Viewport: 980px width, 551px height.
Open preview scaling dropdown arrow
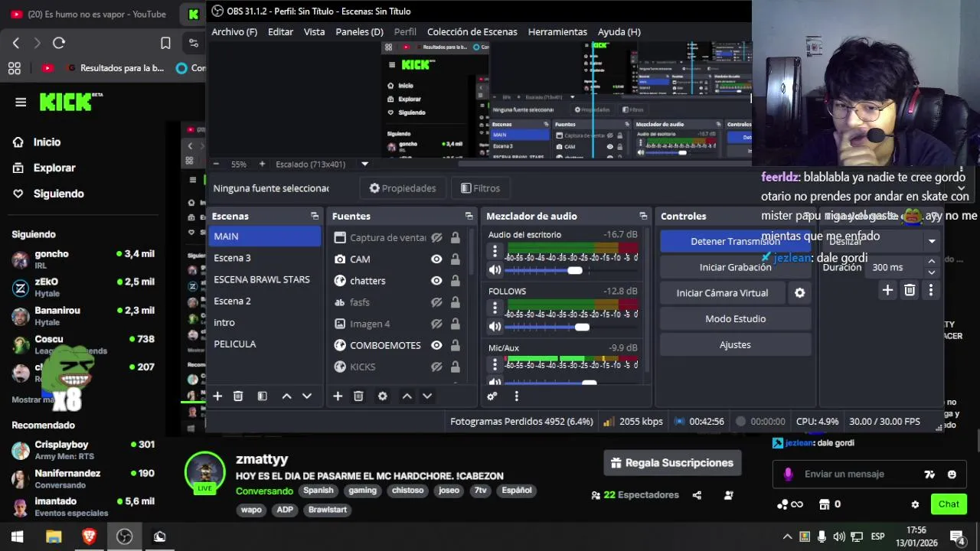tap(364, 164)
